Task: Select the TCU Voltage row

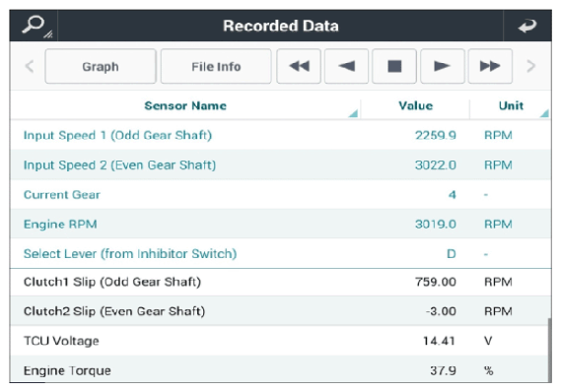Action: click(280, 341)
